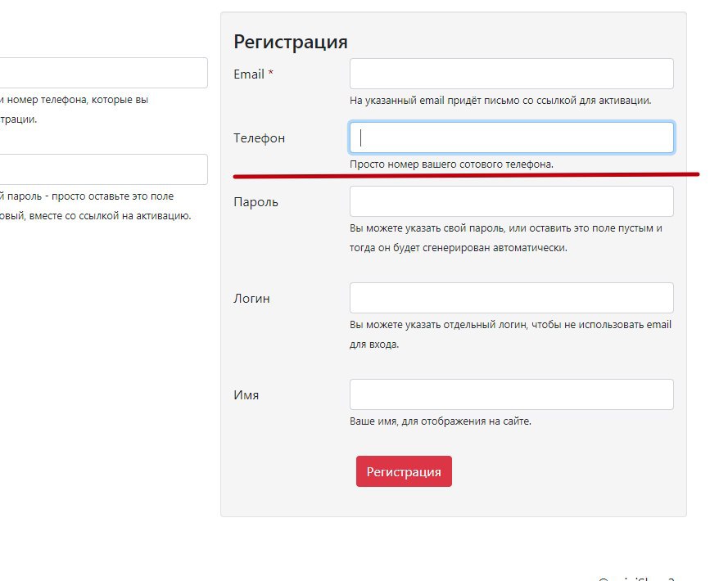Viewport: 728px width, 581px height.
Task: Click the Email input field
Action: (511, 74)
